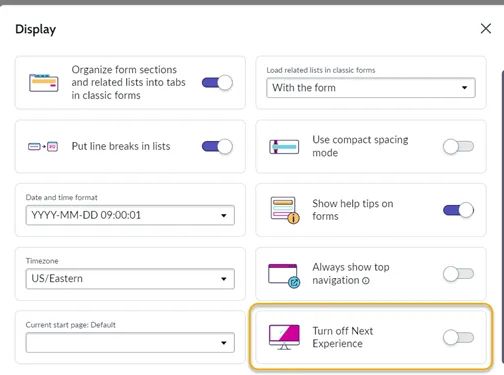This screenshot has width=504, height=375.
Task: Click 'Put line breaks in lists' text
Action: point(121,146)
